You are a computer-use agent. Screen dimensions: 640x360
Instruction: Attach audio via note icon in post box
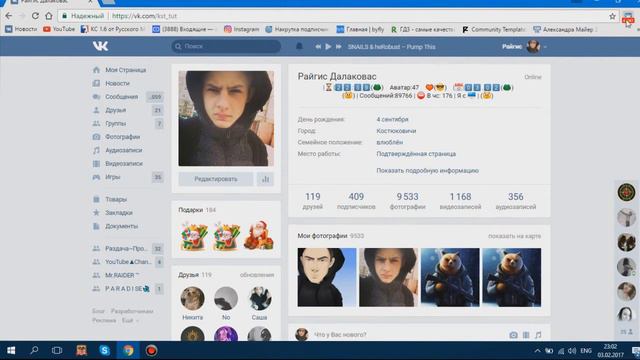[x=538, y=335]
